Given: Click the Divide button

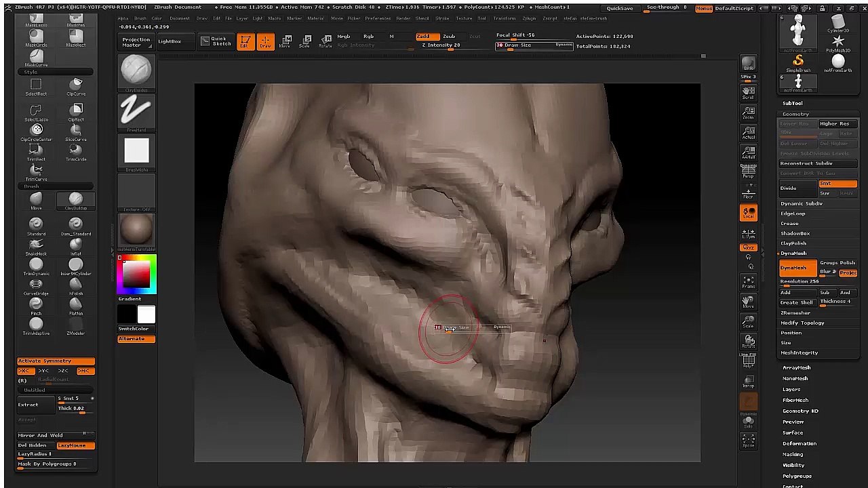Looking at the screenshot, I should point(797,188).
